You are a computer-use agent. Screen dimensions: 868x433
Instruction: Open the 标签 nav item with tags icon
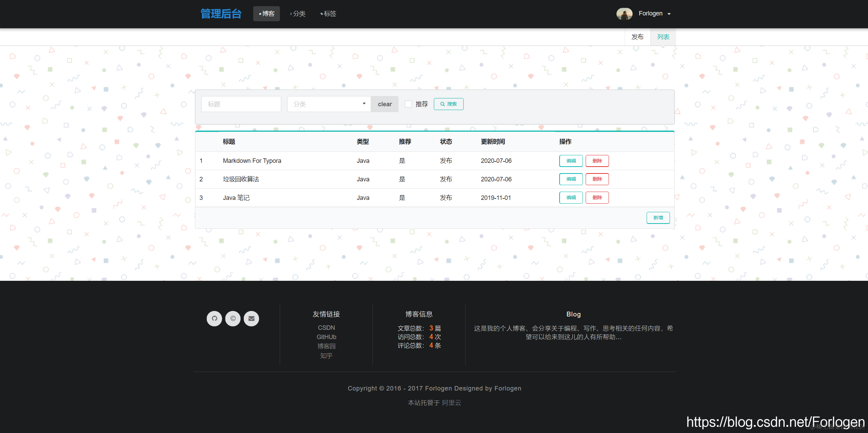328,14
